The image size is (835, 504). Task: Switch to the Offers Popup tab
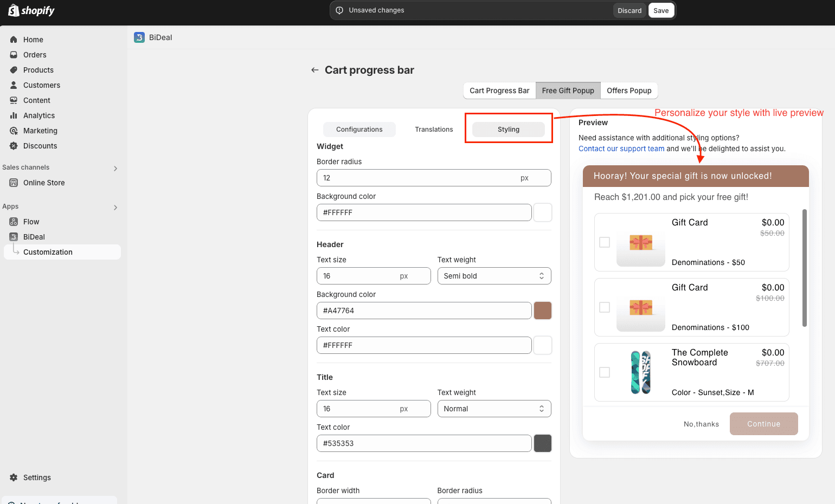(629, 91)
